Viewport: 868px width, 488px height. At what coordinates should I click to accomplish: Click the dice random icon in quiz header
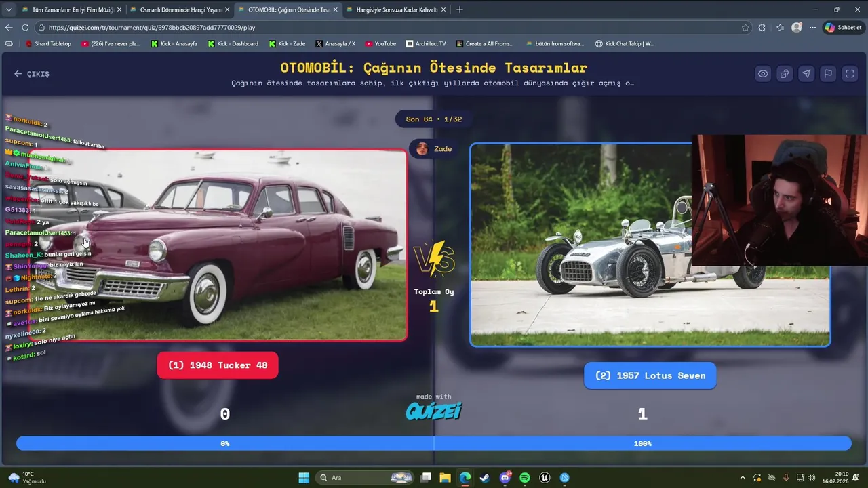(785, 74)
